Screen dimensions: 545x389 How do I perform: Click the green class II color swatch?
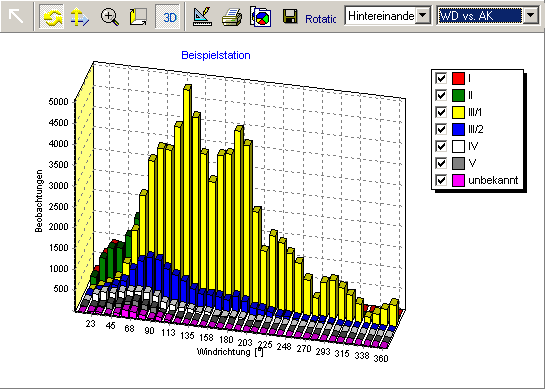[x=458, y=95]
